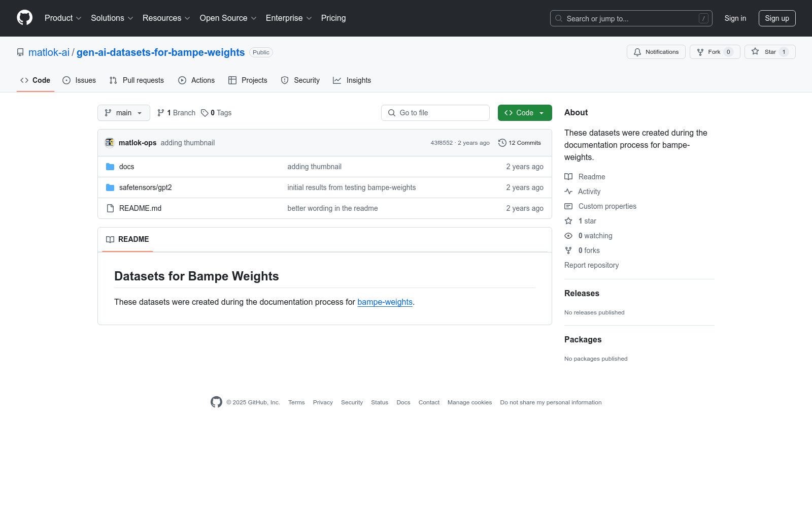The image size is (812, 508).
Task: Switch to the Actions tab
Action: point(196,80)
